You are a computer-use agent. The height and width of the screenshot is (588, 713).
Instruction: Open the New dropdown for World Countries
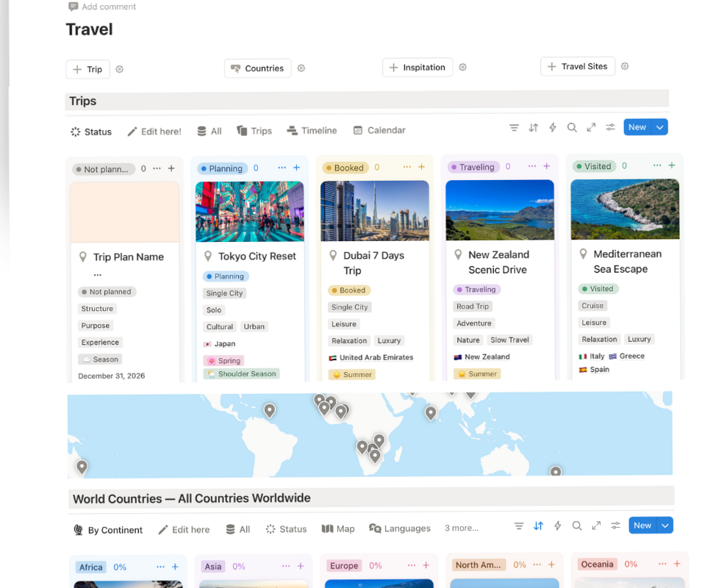click(664, 525)
